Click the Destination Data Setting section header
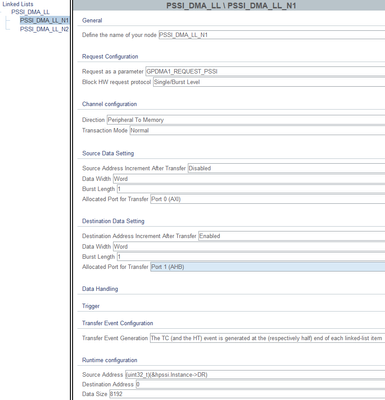Screen dimensions: 385x400 click(x=113, y=221)
